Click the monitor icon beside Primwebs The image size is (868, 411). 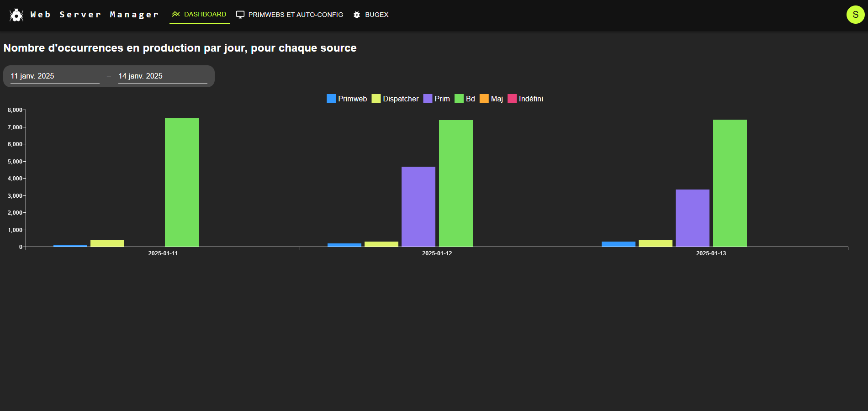[x=240, y=15]
